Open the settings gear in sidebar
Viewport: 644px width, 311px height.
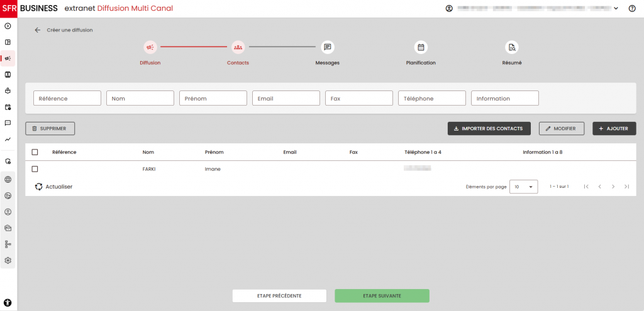[x=8, y=260]
